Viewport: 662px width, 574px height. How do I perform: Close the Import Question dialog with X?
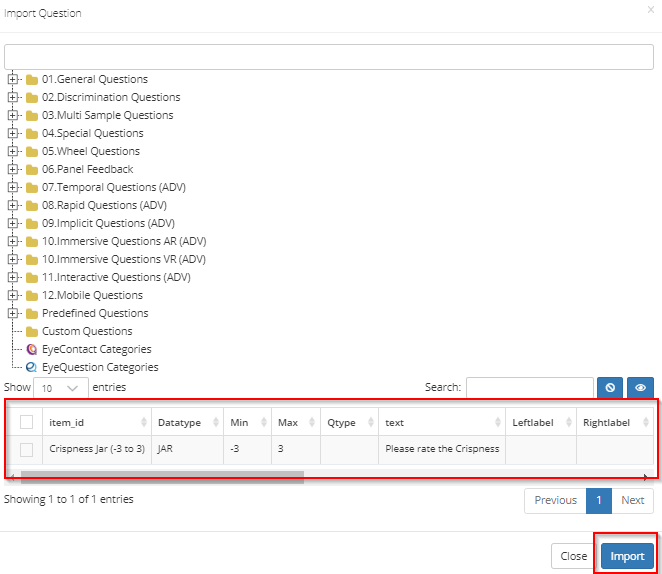[651, 10]
